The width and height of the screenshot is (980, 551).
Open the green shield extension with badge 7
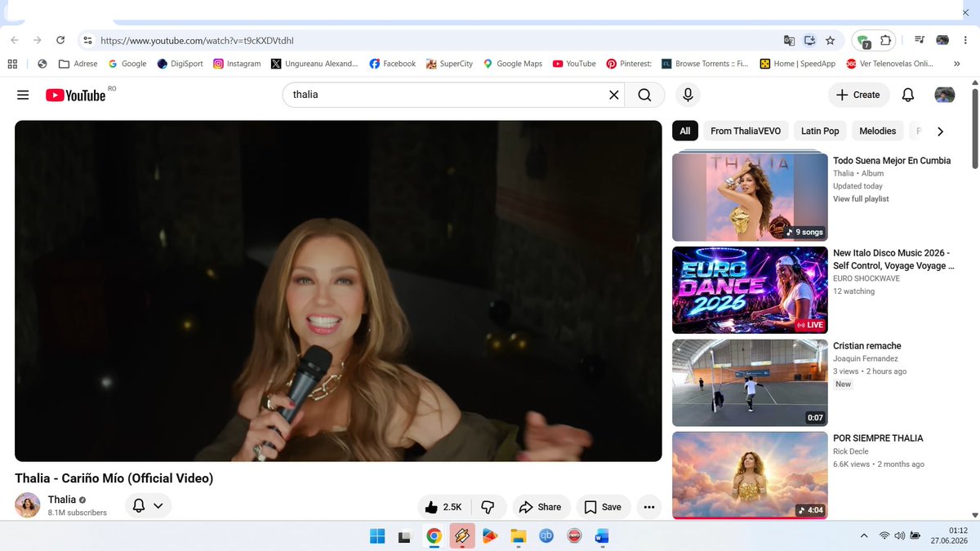click(x=863, y=41)
